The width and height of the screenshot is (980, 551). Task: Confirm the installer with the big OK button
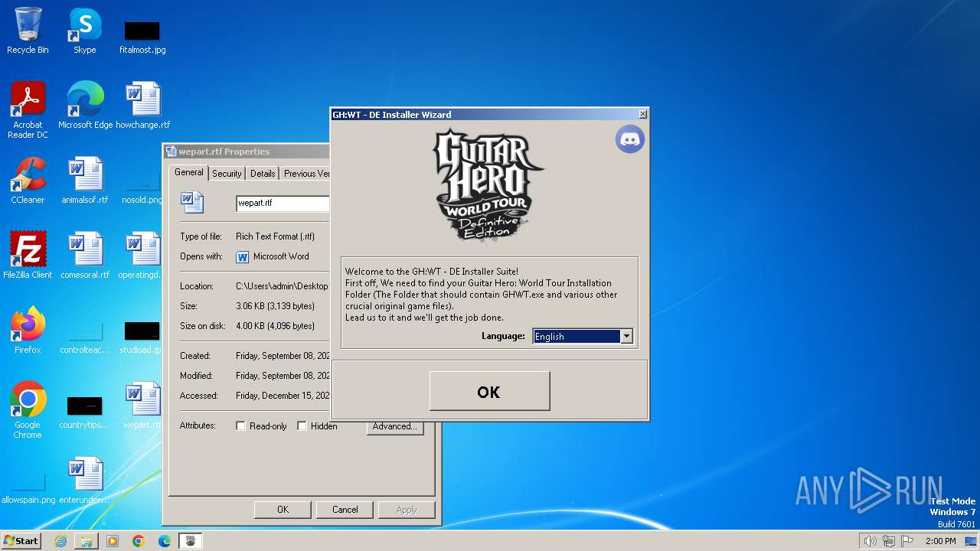[489, 391]
